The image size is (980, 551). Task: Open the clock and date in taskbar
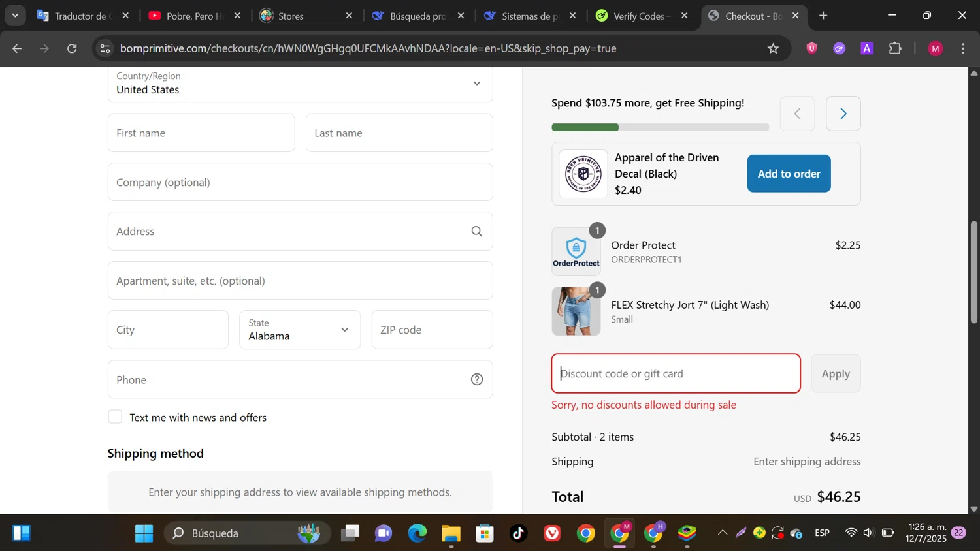click(926, 533)
